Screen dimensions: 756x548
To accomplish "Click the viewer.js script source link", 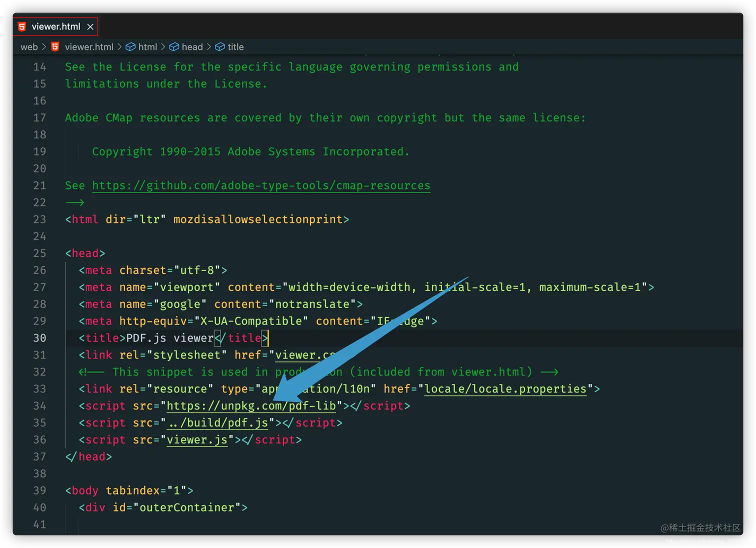I will click(x=197, y=439).
